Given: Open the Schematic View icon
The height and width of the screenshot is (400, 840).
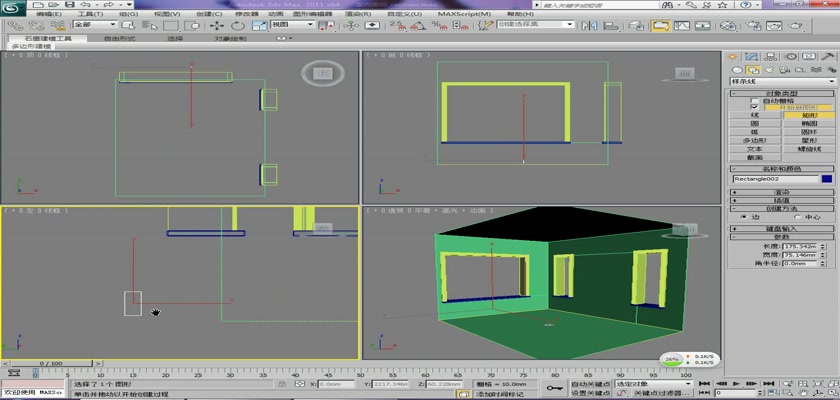Looking at the screenshot, I should [702, 25].
